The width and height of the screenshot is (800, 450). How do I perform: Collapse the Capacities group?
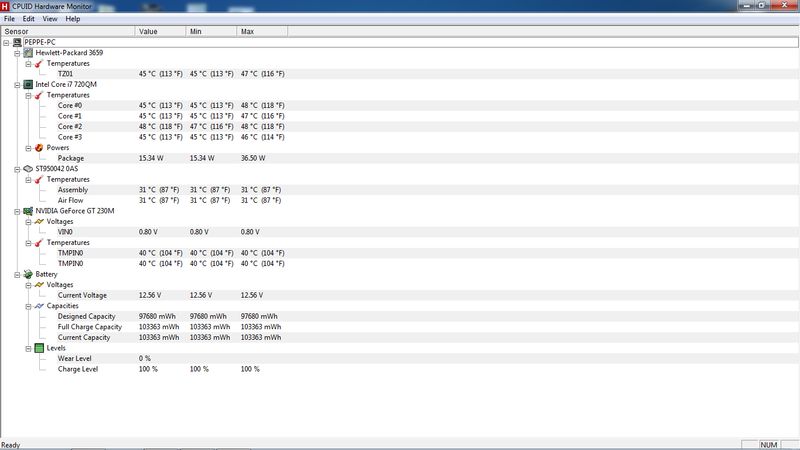click(x=29, y=306)
